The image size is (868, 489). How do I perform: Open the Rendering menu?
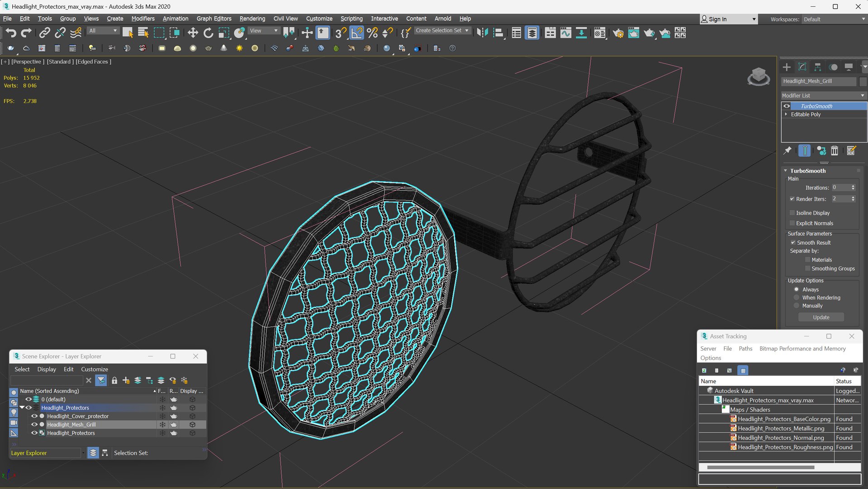click(x=252, y=19)
